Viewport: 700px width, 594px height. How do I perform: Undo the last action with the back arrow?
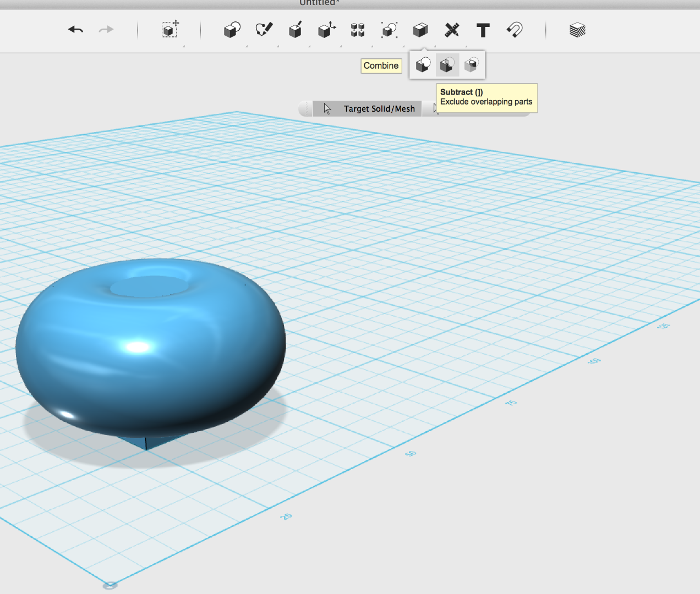[75, 30]
